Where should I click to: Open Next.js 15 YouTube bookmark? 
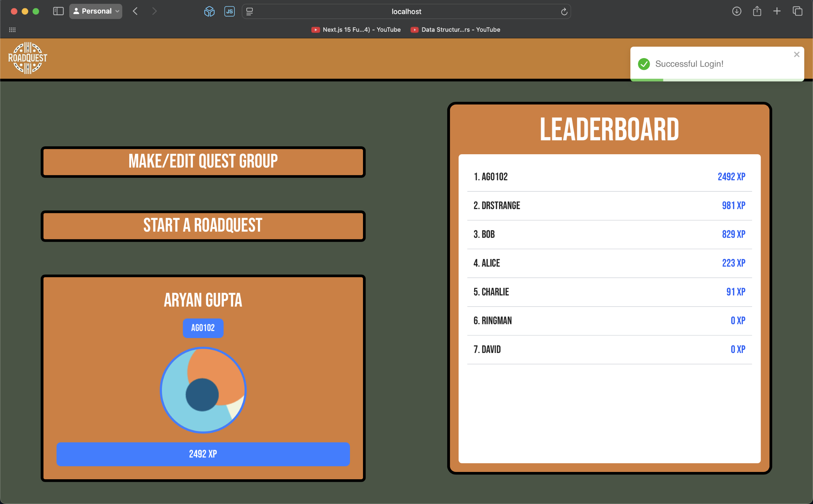356,30
